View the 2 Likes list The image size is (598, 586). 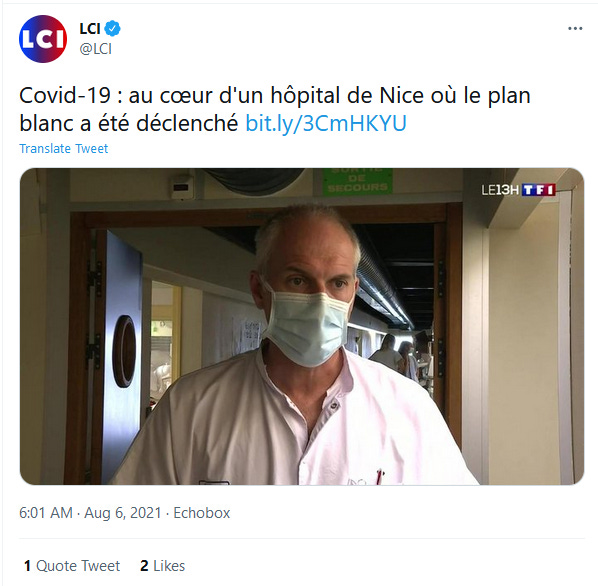click(x=162, y=566)
